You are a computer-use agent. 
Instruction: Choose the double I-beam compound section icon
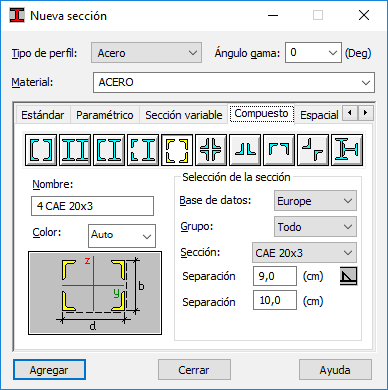(75, 150)
